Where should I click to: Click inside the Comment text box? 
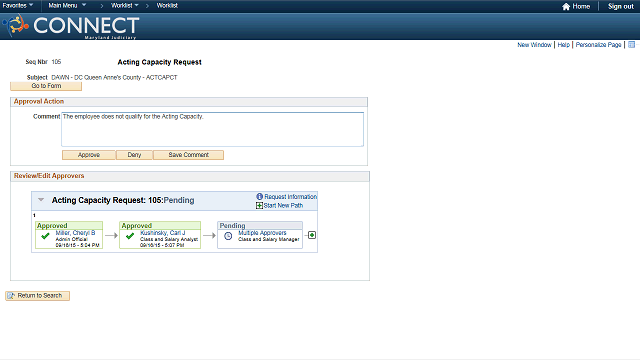212,129
